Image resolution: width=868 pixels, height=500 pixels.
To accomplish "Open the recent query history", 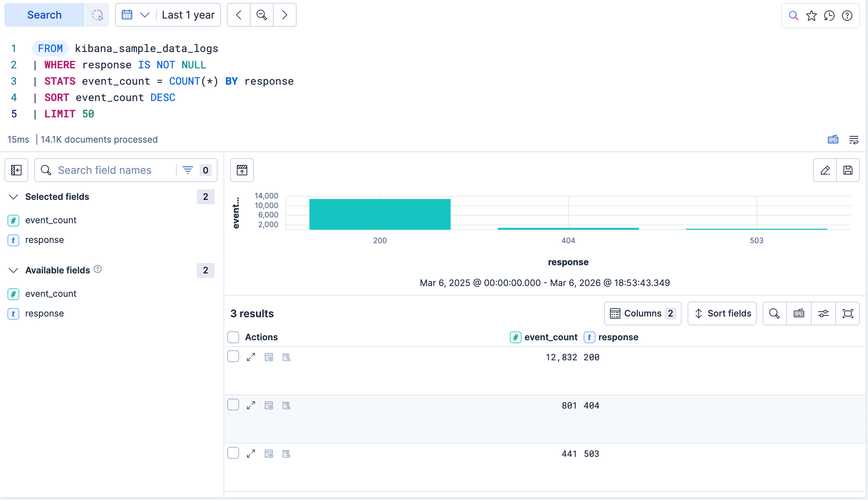I will [829, 16].
